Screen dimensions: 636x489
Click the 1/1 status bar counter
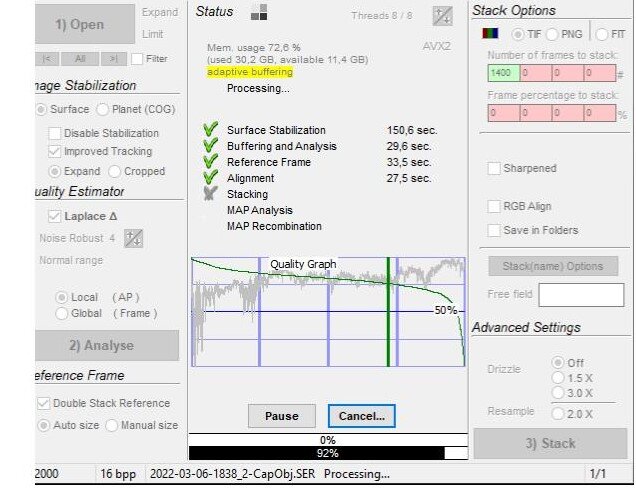(597, 474)
